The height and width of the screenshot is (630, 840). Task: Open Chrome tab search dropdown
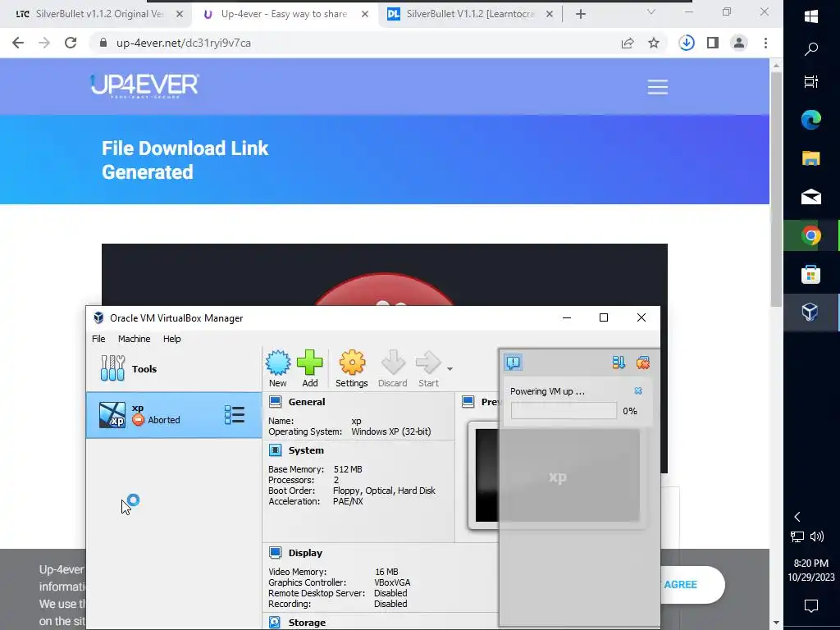point(651,11)
